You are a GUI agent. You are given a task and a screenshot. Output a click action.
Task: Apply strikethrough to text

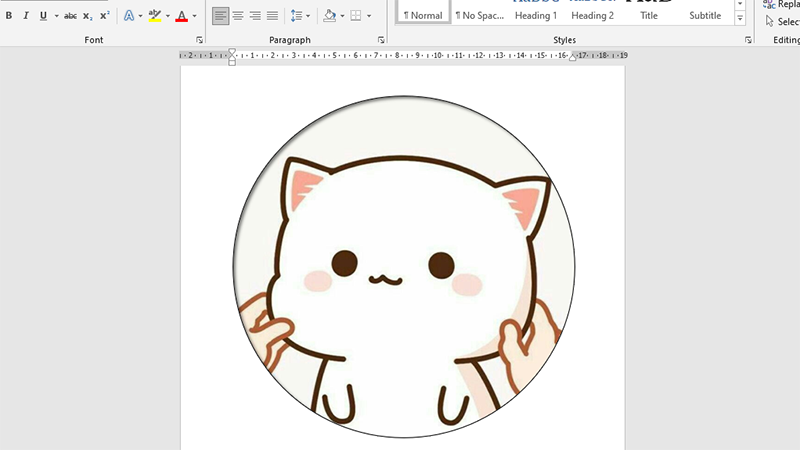(x=70, y=16)
